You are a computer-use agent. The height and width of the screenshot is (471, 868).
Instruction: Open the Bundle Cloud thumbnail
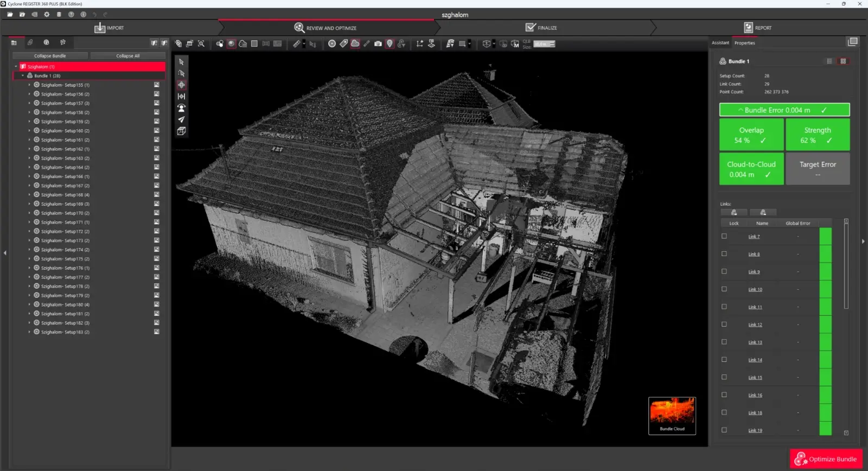pos(672,415)
